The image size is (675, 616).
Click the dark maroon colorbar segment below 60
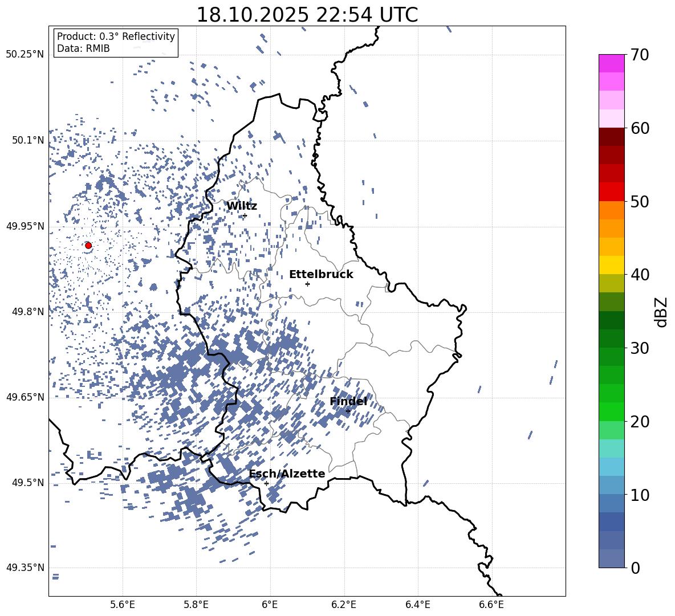coord(612,137)
